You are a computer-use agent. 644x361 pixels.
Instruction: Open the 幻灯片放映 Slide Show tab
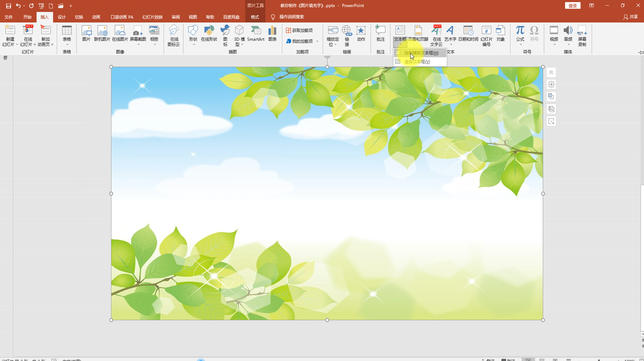click(152, 17)
